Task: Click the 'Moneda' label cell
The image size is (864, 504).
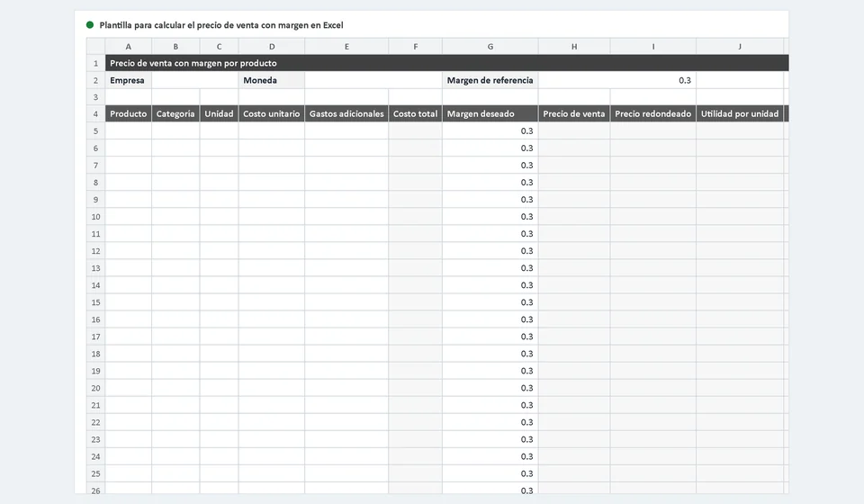Action: point(272,80)
